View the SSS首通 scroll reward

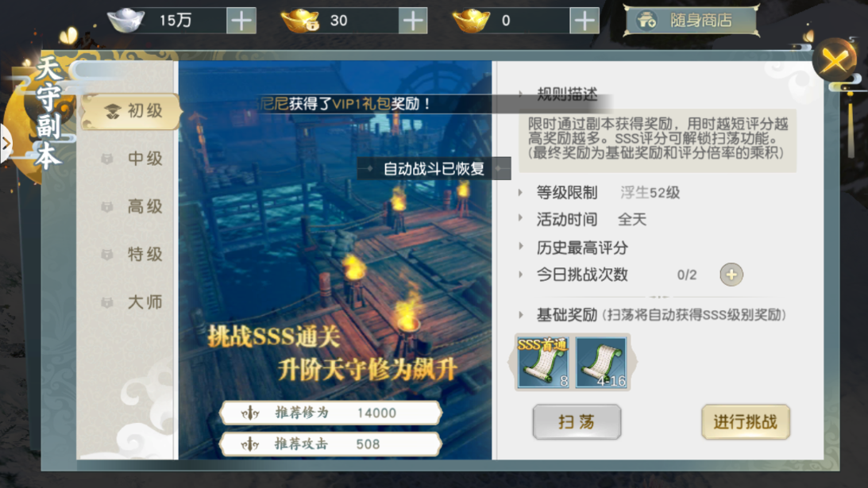click(543, 363)
